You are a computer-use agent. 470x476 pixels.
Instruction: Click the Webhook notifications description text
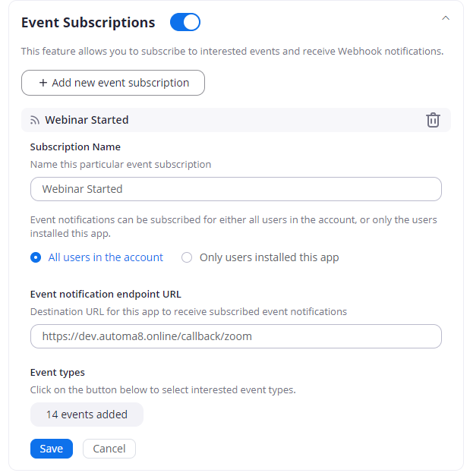[x=232, y=52]
